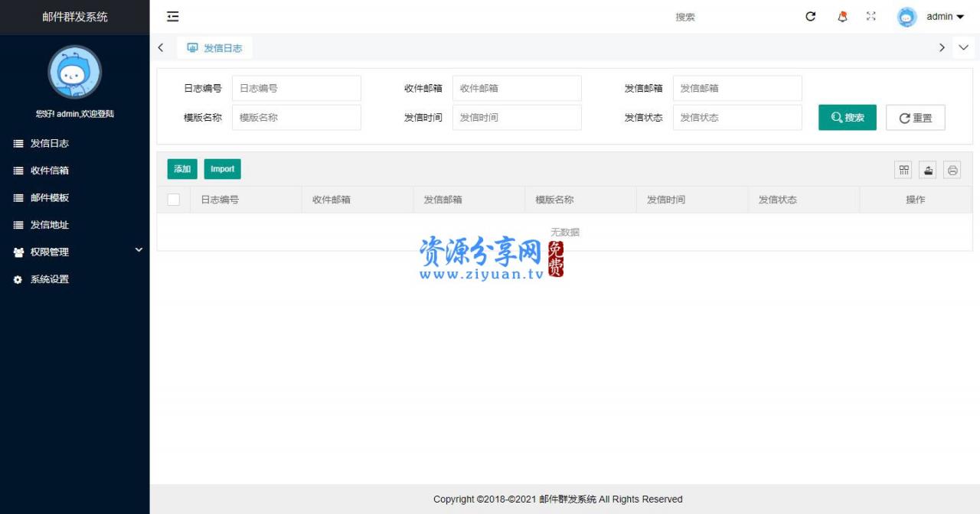This screenshot has width=980, height=514.
Task: Click the 发信时间 column header
Action: coord(693,200)
